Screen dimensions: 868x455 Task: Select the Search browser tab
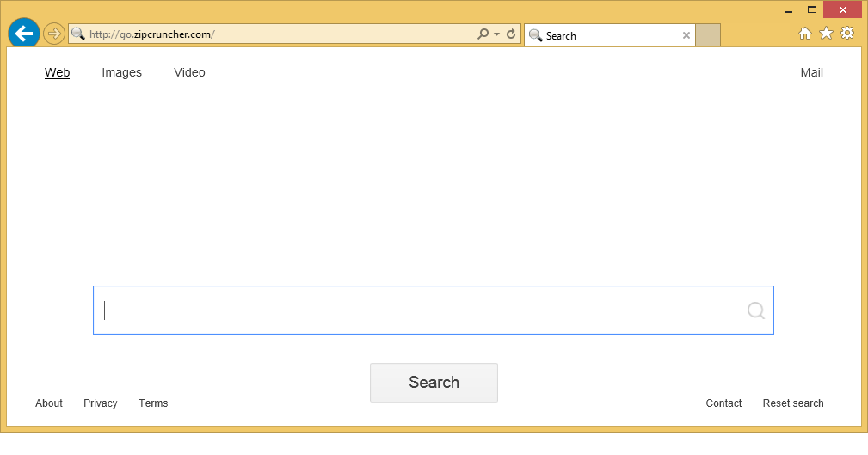pos(609,35)
